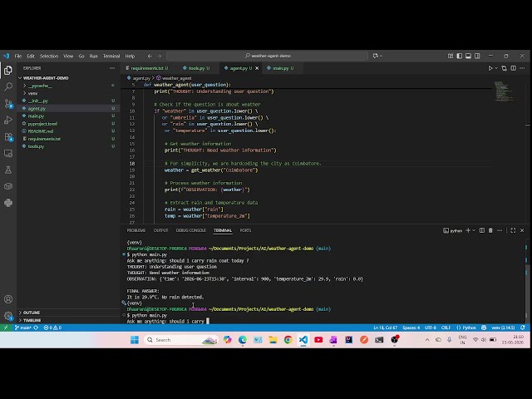The width and height of the screenshot is (532, 399).
Task: Change Spaces: 4 indentation setting
Action: coord(411,328)
